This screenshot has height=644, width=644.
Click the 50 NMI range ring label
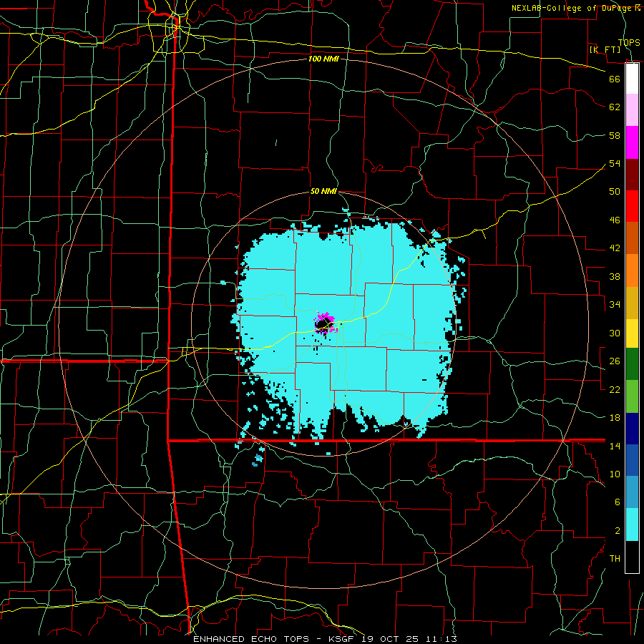coord(323,191)
